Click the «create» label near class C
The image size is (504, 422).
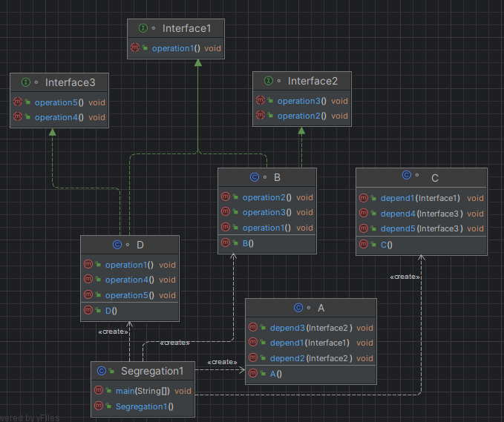[x=406, y=277]
